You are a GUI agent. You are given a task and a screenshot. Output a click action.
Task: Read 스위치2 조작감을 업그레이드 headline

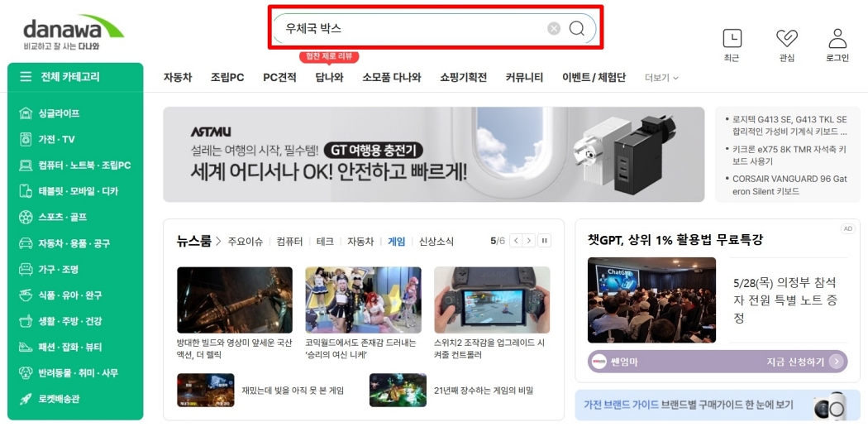click(x=490, y=349)
